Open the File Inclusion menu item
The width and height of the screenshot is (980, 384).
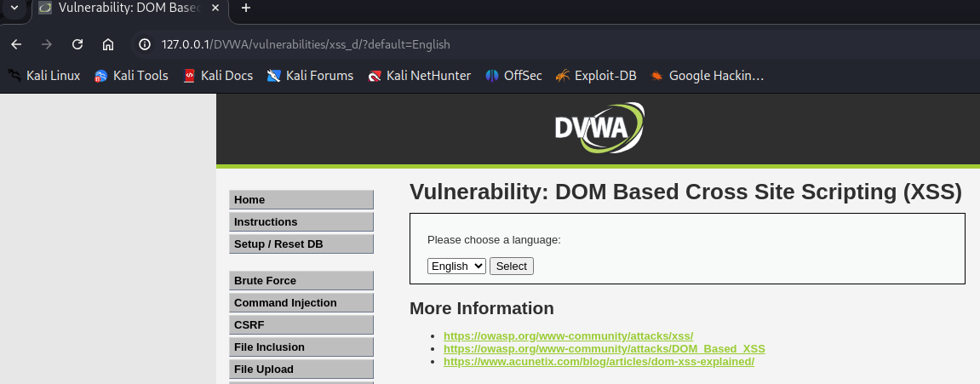(301, 347)
